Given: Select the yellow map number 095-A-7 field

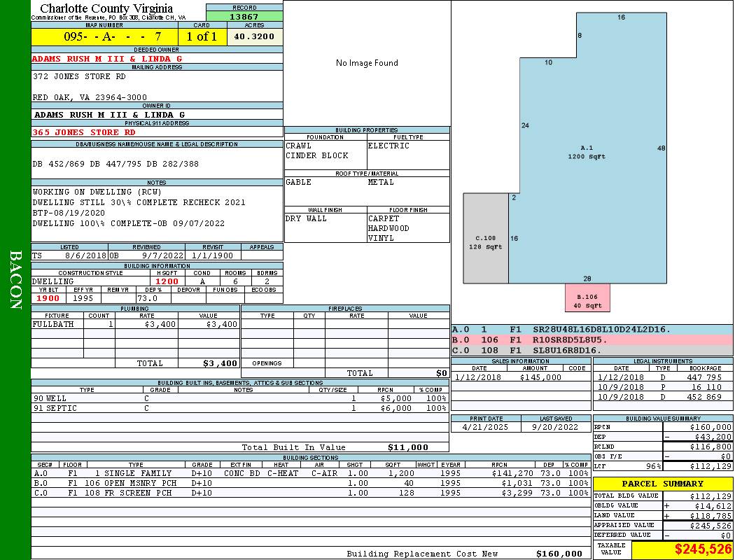Looking at the screenshot, I should (104, 36).
